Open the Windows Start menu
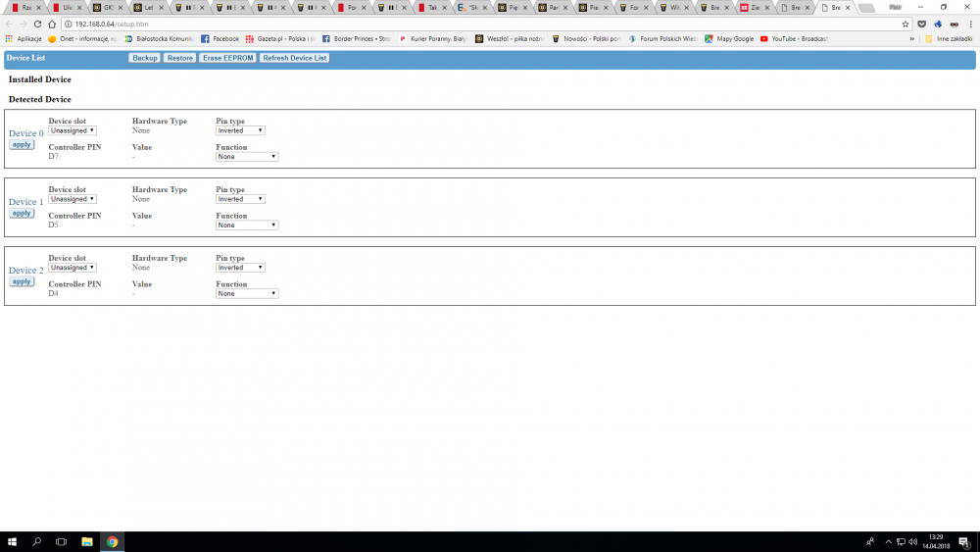The width and height of the screenshot is (980, 552). [13, 541]
